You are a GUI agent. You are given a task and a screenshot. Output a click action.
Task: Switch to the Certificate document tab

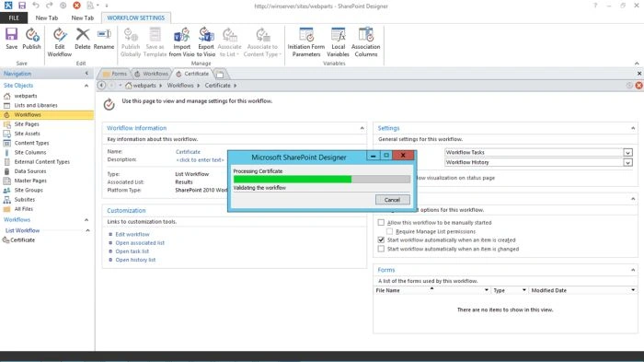tap(192, 74)
